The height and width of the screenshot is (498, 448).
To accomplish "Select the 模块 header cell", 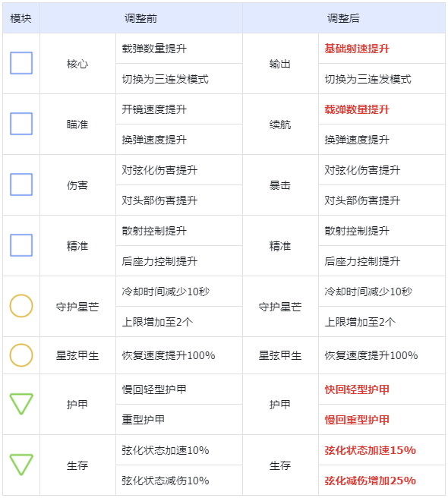I will pos(21,18).
